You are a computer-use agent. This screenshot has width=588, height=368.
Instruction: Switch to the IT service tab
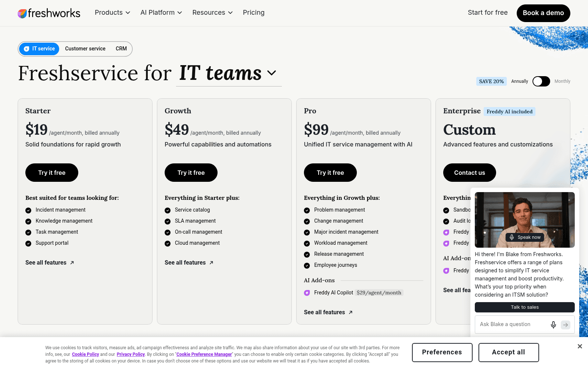[39, 49]
